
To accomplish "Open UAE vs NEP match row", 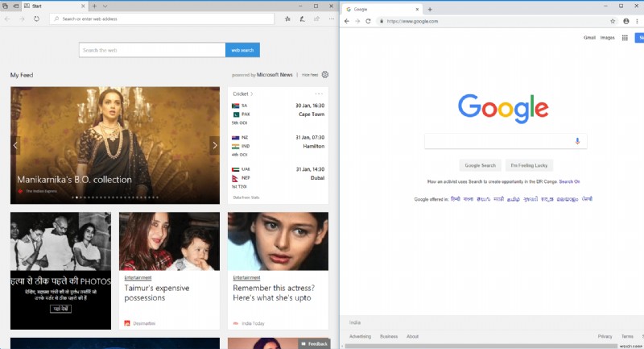I will (x=278, y=177).
